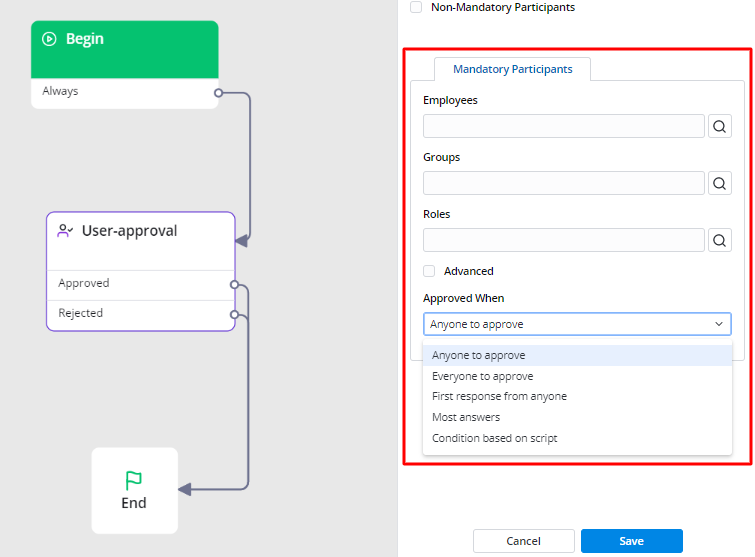Screen dimensions: 755x557
Task: Pick "Condition based on script" option
Action: pyautogui.click(x=494, y=438)
